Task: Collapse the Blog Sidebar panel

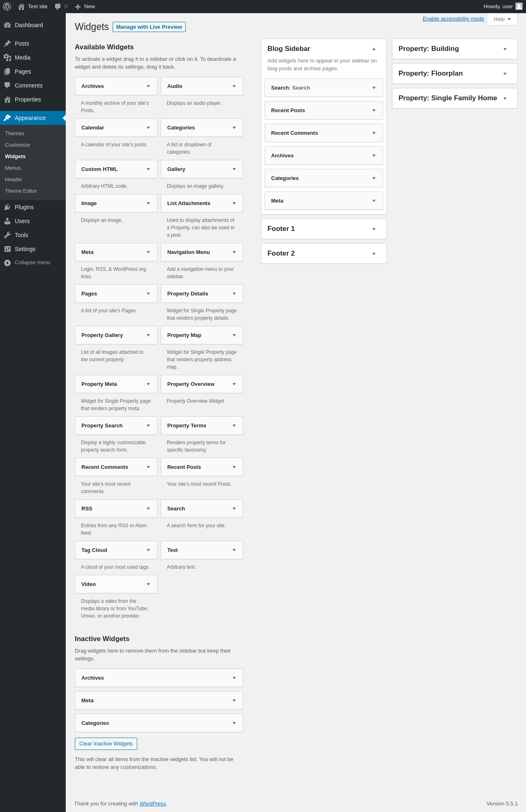Action: coord(374,49)
